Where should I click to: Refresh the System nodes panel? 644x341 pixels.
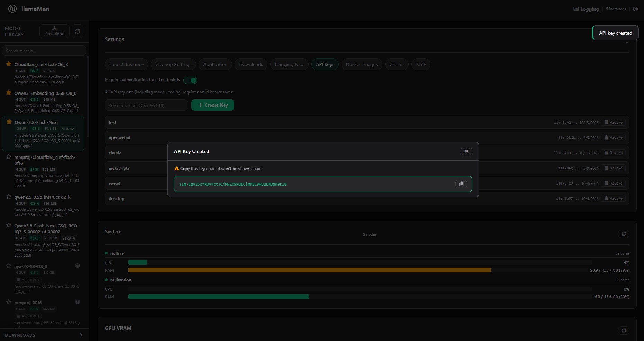point(624,234)
